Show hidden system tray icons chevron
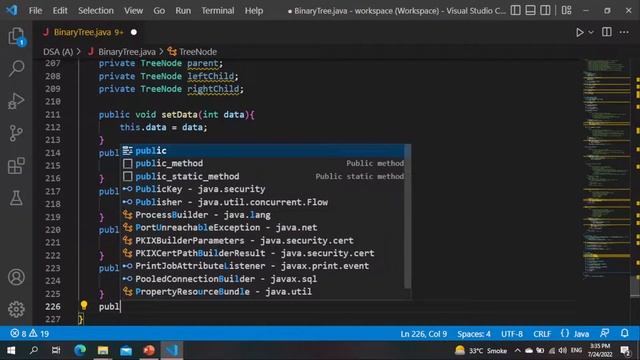 coord(517,350)
